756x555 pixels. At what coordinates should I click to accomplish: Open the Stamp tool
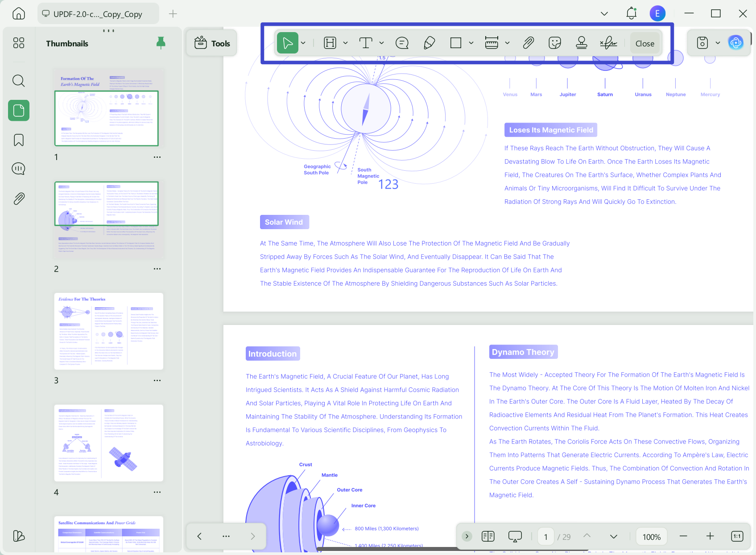pyautogui.click(x=581, y=43)
